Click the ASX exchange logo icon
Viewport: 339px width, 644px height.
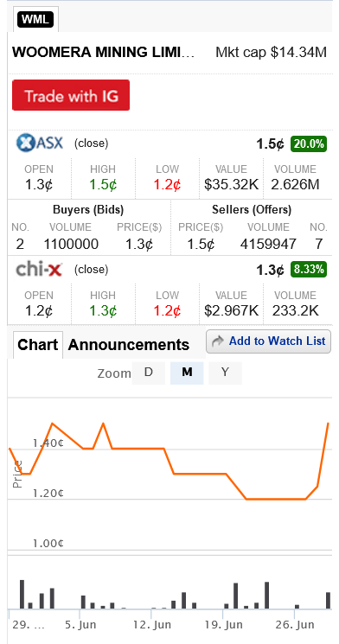click(x=40, y=143)
